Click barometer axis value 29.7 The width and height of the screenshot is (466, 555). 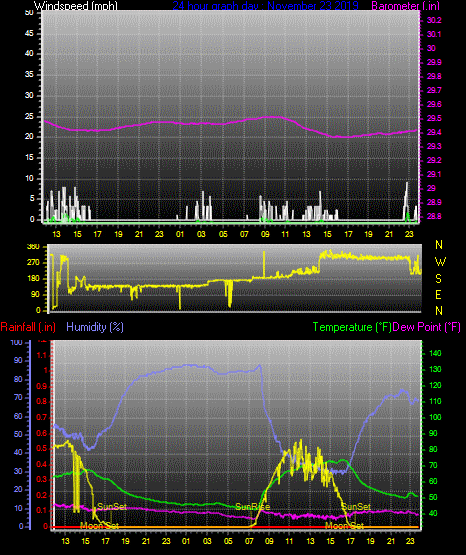click(434, 91)
